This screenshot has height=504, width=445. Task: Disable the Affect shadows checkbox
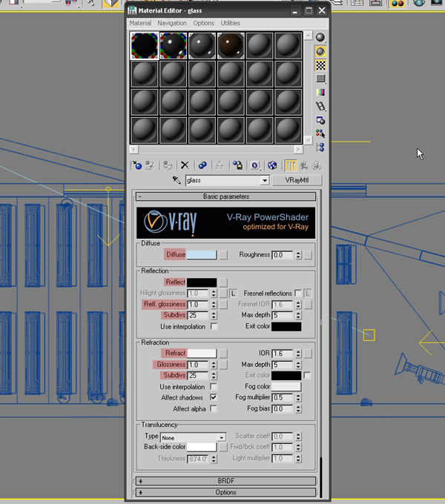[214, 398]
